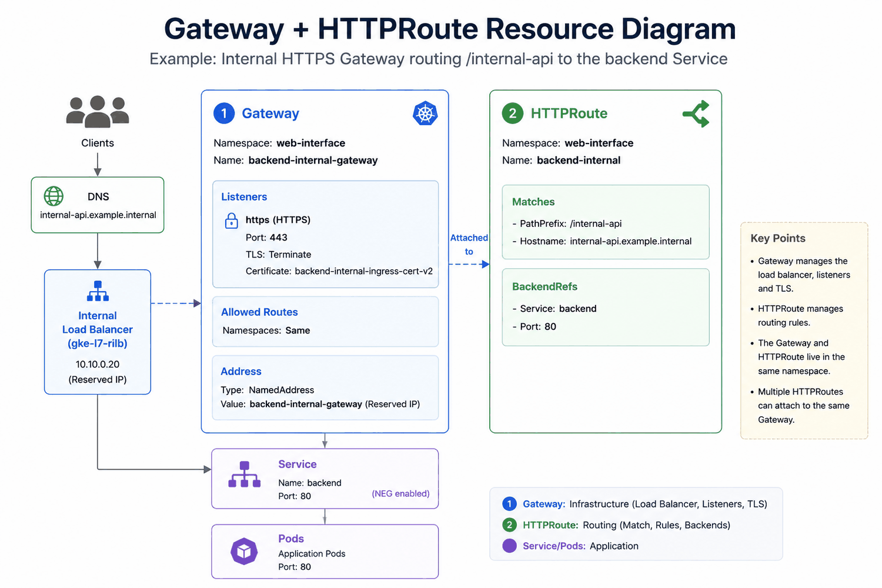Click the legend's purple Service/Pods circle

tap(509, 546)
